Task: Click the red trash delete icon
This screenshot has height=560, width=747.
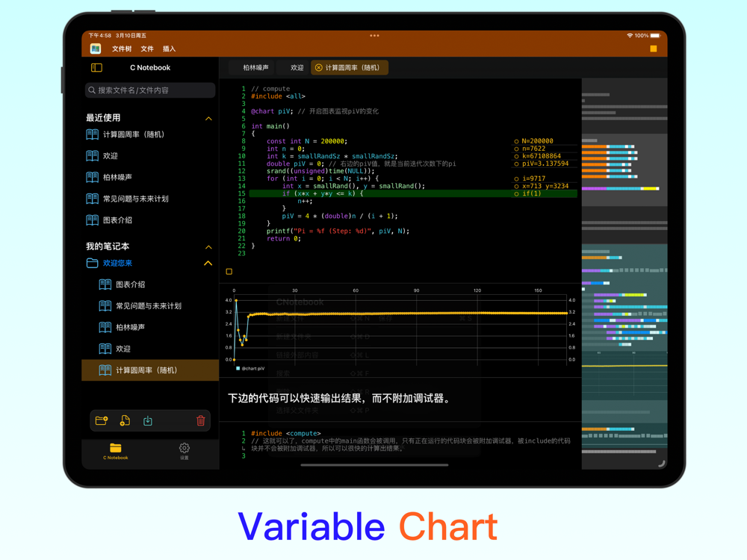Action: coord(200,420)
